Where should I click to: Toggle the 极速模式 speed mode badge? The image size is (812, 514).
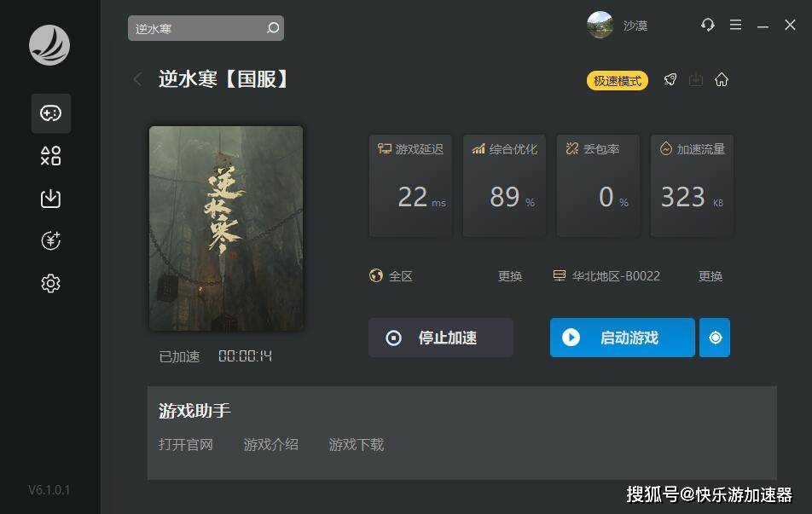point(618,81)
